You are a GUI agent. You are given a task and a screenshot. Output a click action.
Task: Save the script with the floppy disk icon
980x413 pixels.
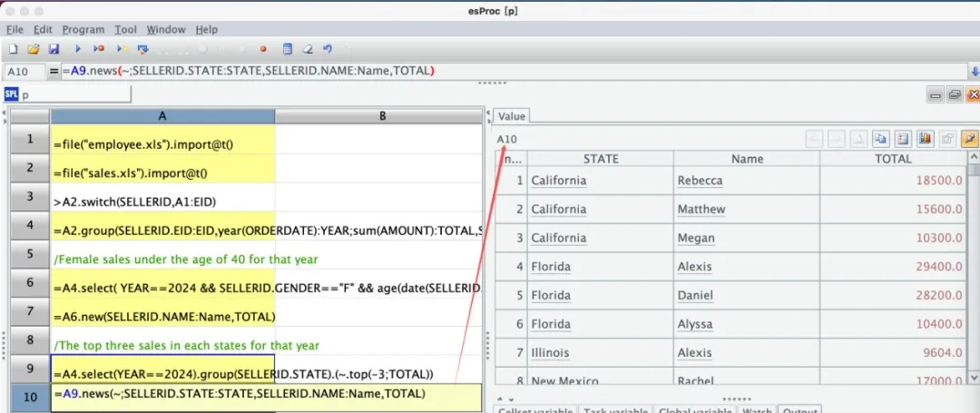(x=54, y=49)
